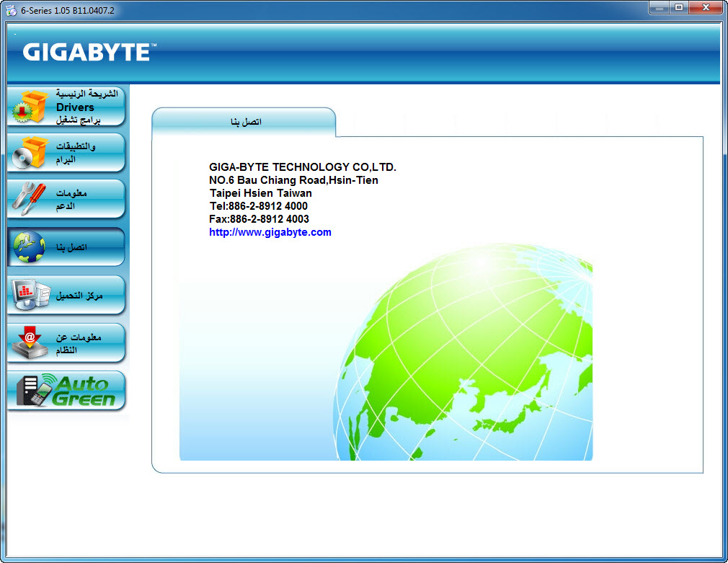Click the monitor download center icon
Image resolution: width=728 pixels, height=563 pixels.
(x=31, y=295)
